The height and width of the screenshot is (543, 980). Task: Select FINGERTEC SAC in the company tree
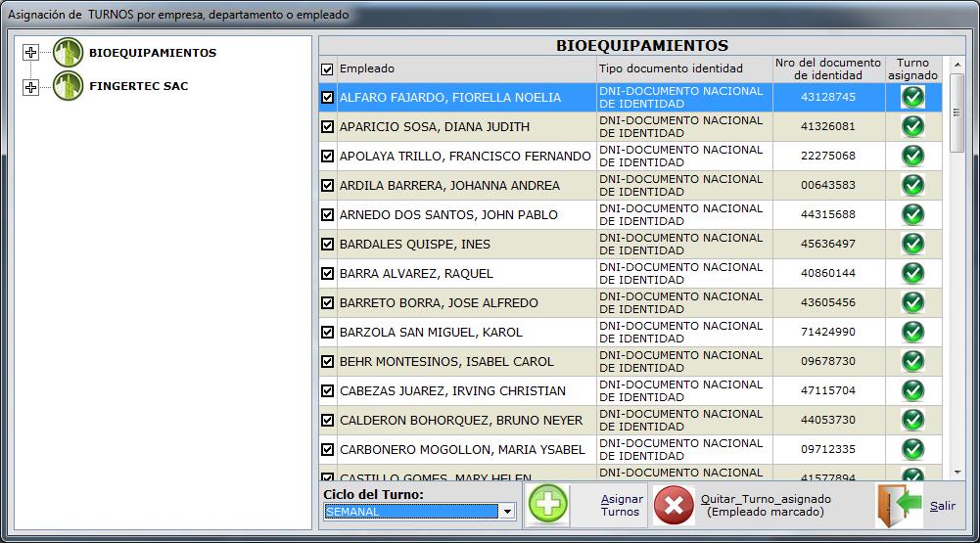(139, 86)
